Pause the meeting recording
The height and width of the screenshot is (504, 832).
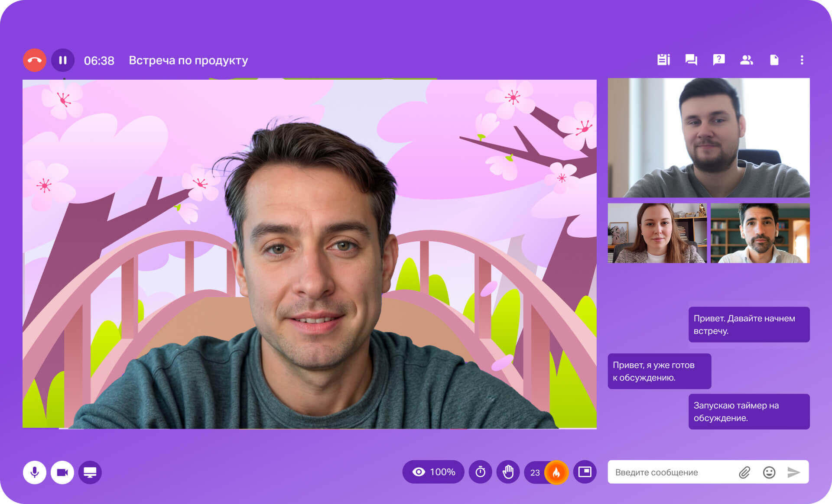(x=63, y=60)
